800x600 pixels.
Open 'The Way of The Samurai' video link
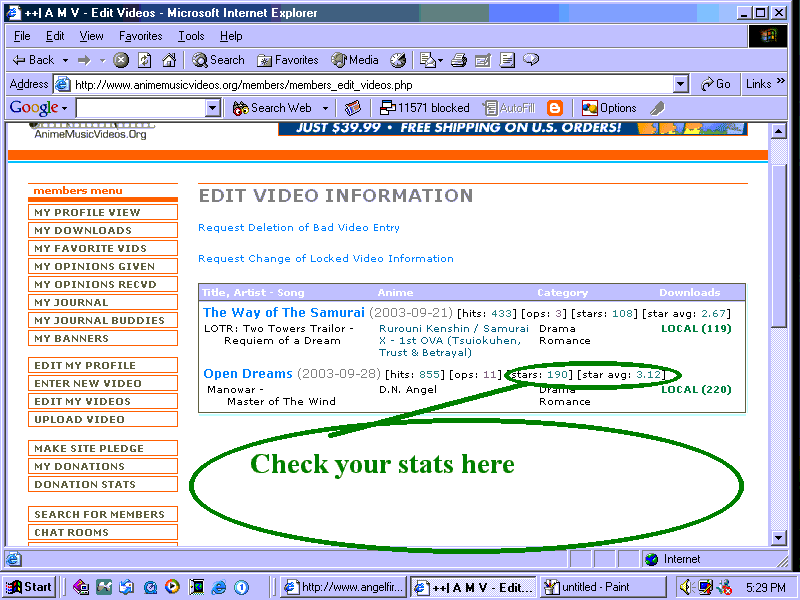[283, 313]
